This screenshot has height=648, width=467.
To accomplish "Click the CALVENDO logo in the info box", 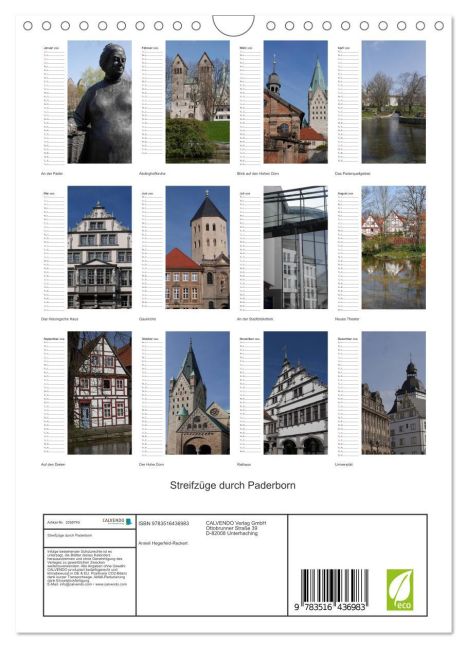I will [x=117, y=521].
